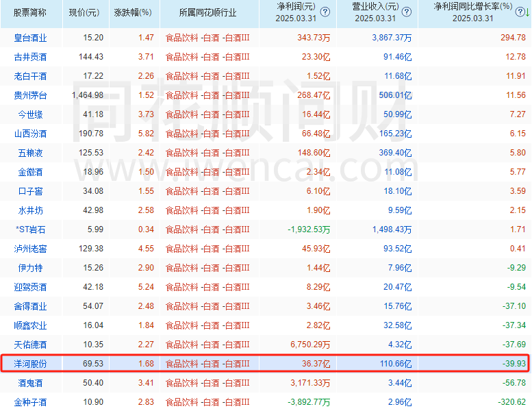
Task: Toggle descending sort arrow on 净利润同比增长率
Action: (527, 12)
